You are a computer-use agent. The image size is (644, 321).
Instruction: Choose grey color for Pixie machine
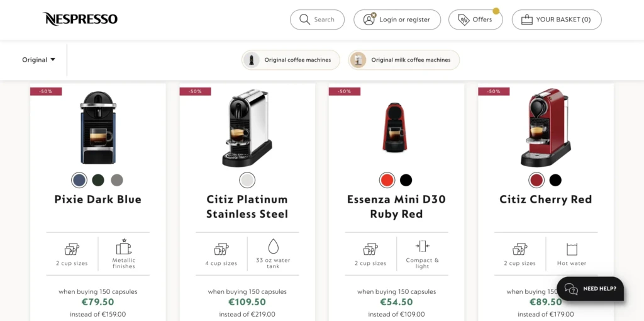[117, 181]
